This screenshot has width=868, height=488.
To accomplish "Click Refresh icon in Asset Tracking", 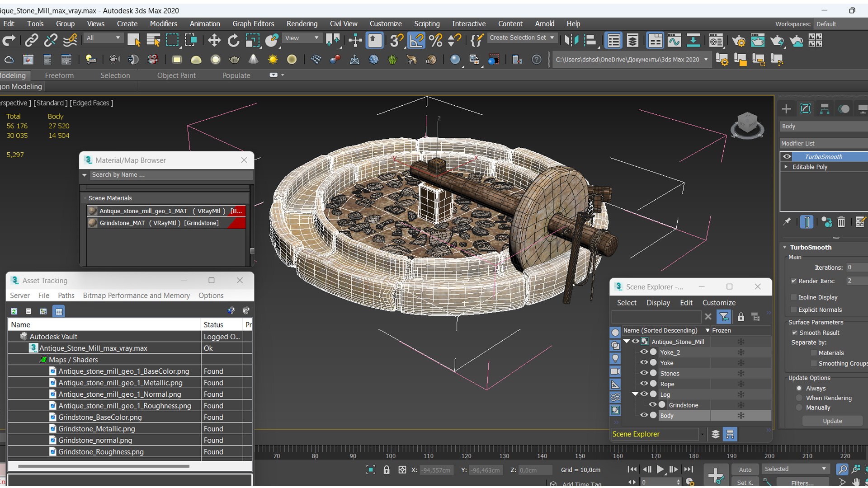I will tap(14, 311).
